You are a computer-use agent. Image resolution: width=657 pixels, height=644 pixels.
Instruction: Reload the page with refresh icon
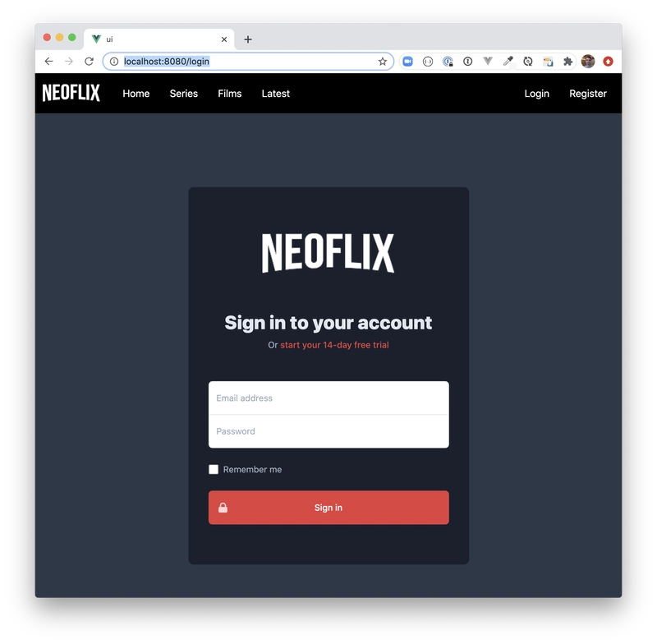tap(89, 62)
